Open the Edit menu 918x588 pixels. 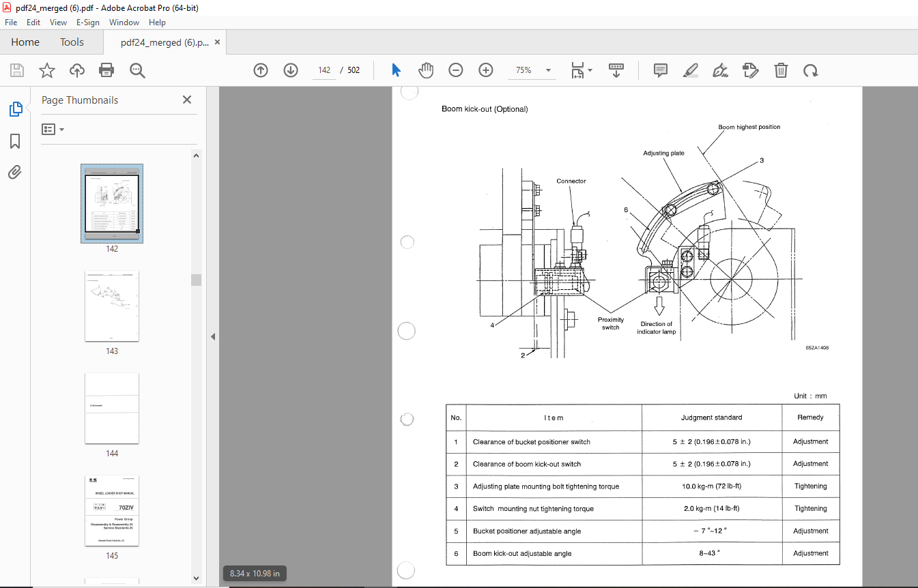(x=33, y=23)
